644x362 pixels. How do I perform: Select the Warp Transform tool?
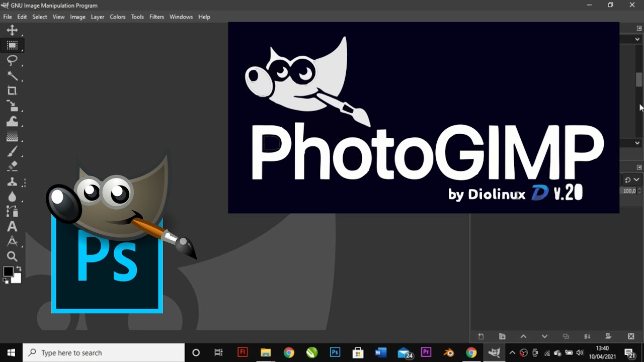pyautogui.click(x=12, y=121)
